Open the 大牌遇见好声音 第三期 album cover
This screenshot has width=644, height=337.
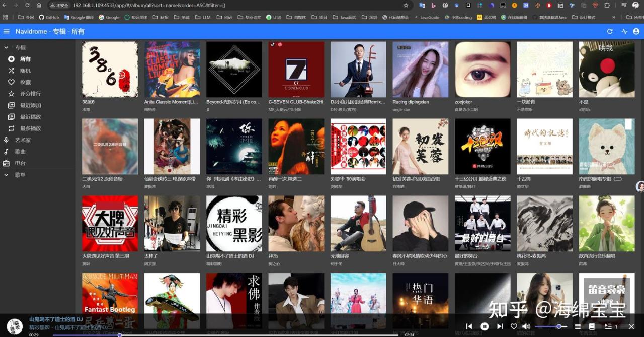(x=110, y=224)
